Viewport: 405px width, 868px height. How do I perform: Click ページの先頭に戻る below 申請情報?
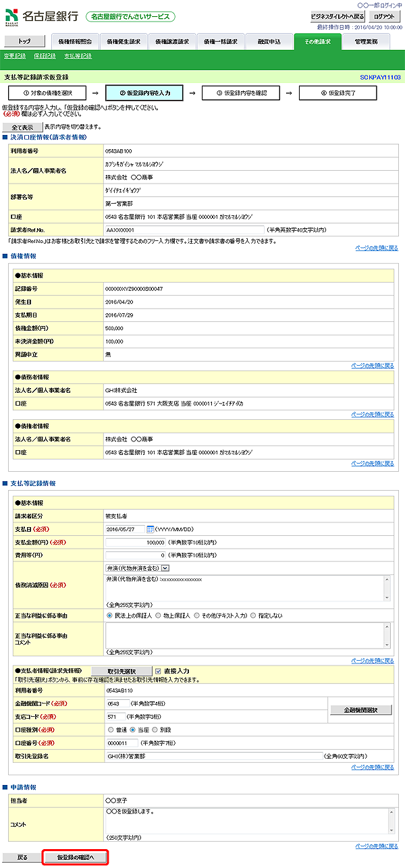tap(376, 846)
